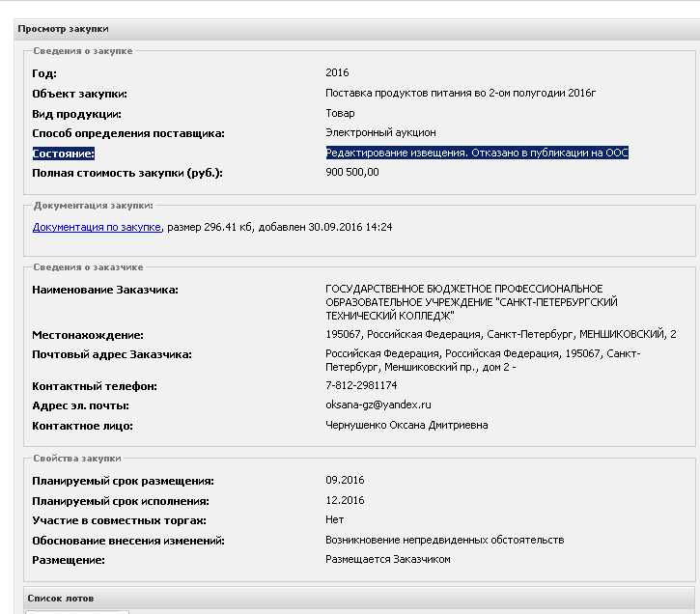Click the Возникновение непредвиденных обстоятельств text
Screen dimensions: 700x614
tap(444, 540)
